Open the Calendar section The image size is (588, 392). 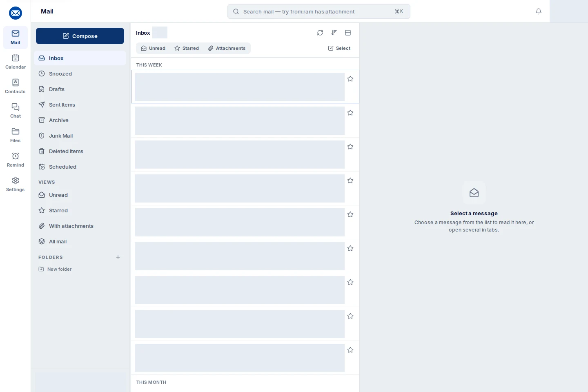16,62
